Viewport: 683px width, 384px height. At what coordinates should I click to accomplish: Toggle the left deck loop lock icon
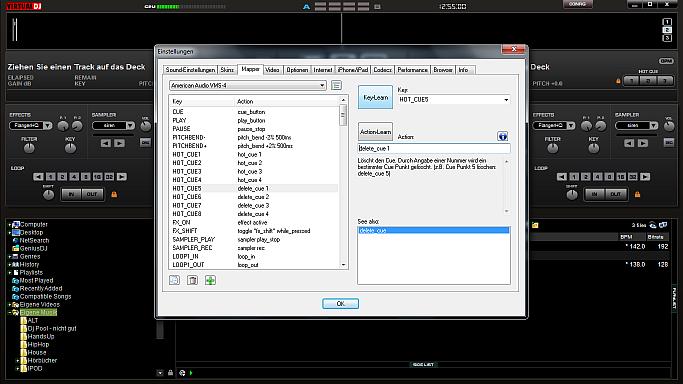114,194
